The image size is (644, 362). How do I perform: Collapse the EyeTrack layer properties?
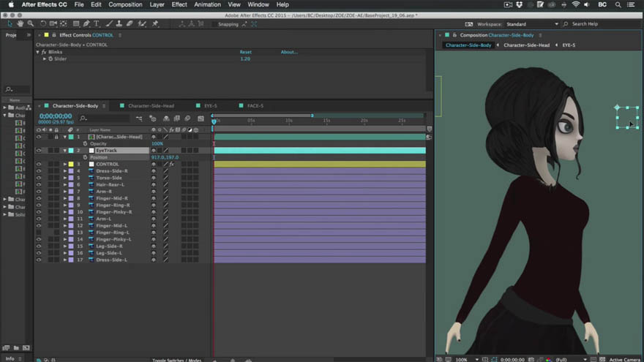[65, 151]
